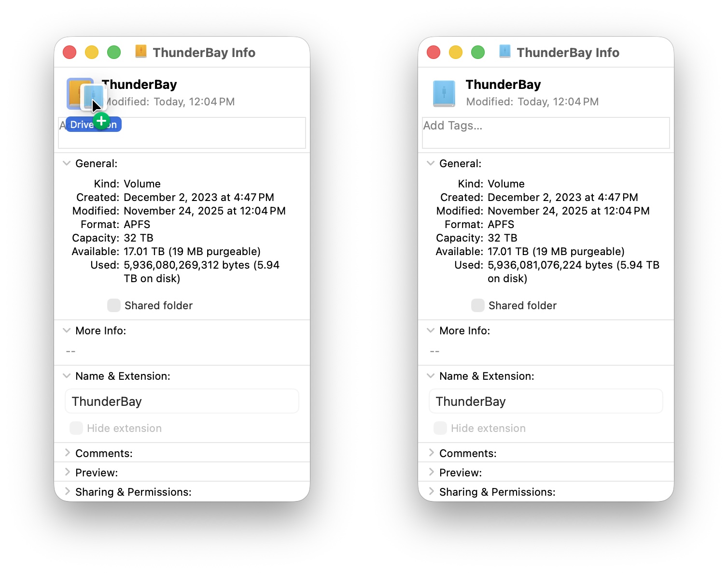Select the blue ThunderBay drive icon in right window
Image resolution: width=728 pixels, height=573 pixels.
point(444,93)
